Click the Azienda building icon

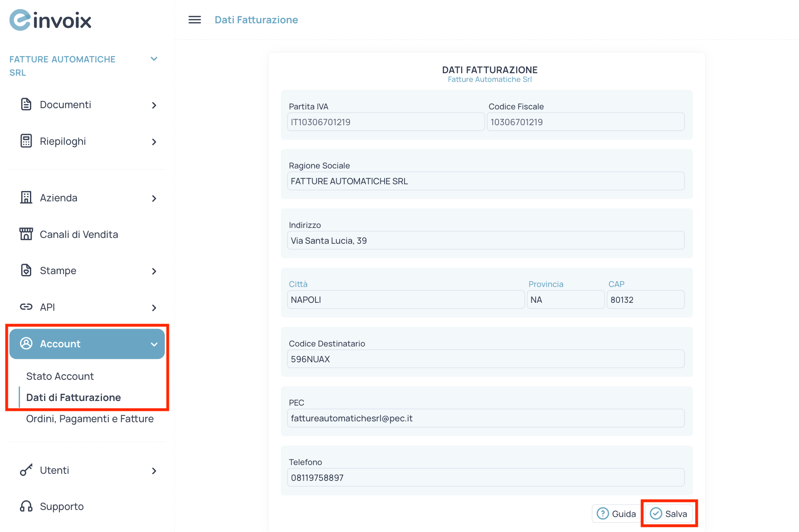tap(26, 198)
